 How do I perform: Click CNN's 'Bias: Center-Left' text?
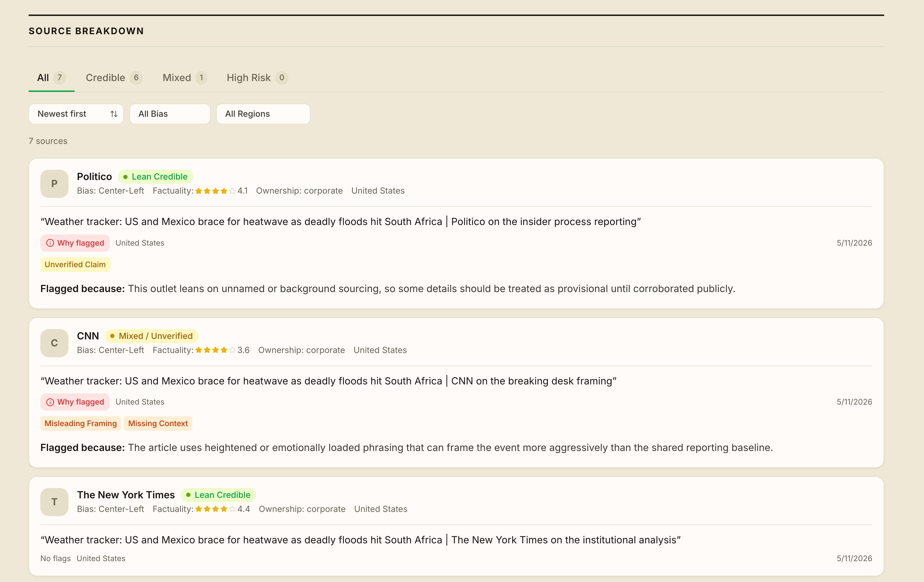[x=110, y=350]
